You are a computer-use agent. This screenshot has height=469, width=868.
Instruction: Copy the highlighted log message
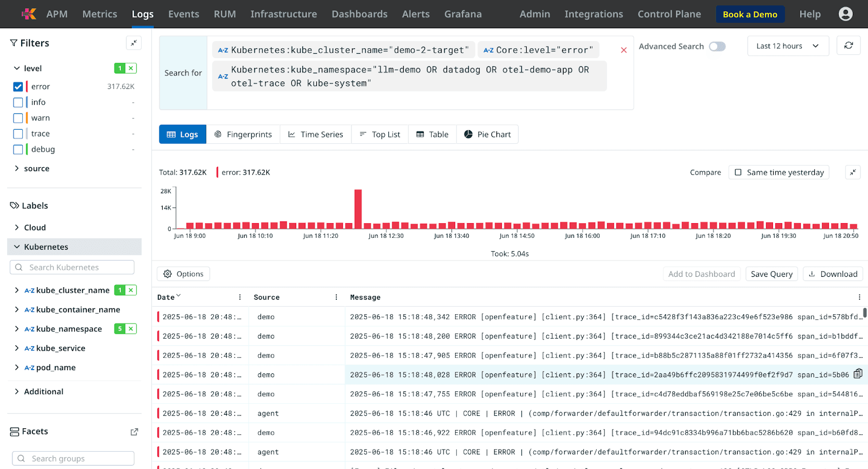coord(858,373)
